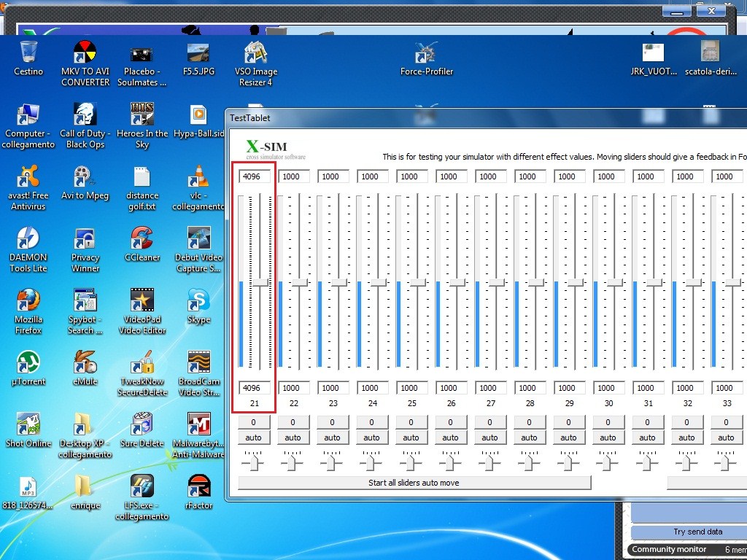Open the Cestino recycle bin icon
This screenshot has width=747, height=560.
pos(28,52)
